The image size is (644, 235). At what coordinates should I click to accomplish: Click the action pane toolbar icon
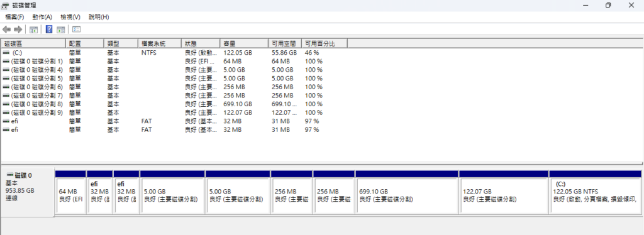point(61,30)
